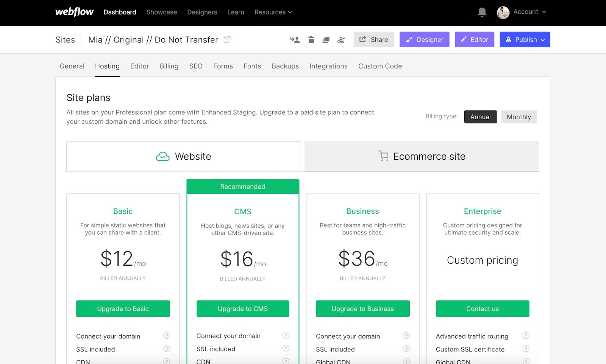This screenshot has width=606, height=364.
Task: Expand the Resources dropdown menu
Action: pyautogui.click(x=273, y=12)
